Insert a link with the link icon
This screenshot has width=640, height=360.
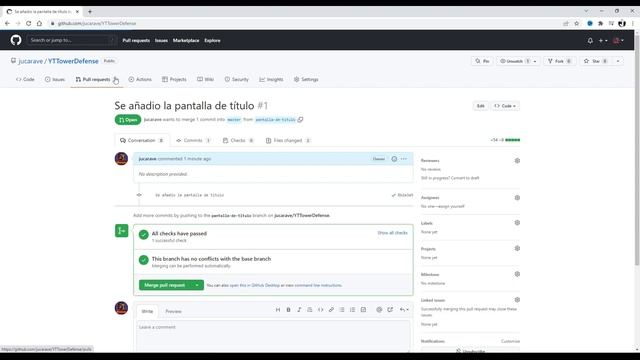(x=331, y=310)
